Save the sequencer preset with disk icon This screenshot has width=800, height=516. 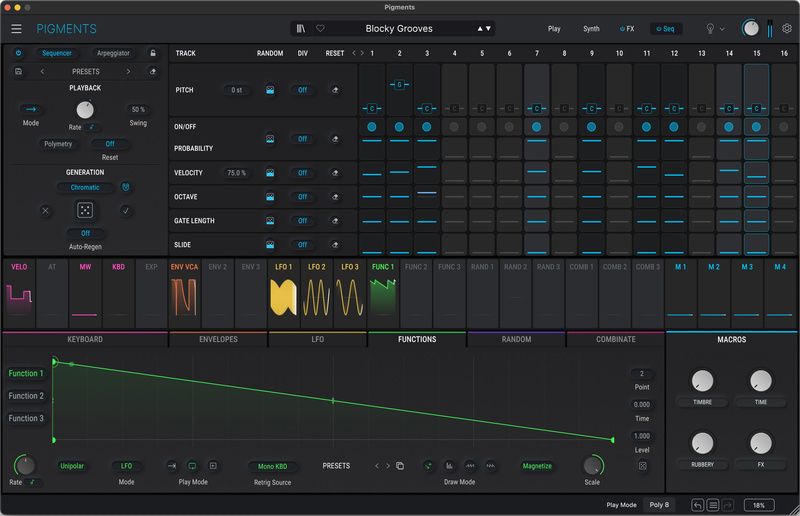click(18, 71)
